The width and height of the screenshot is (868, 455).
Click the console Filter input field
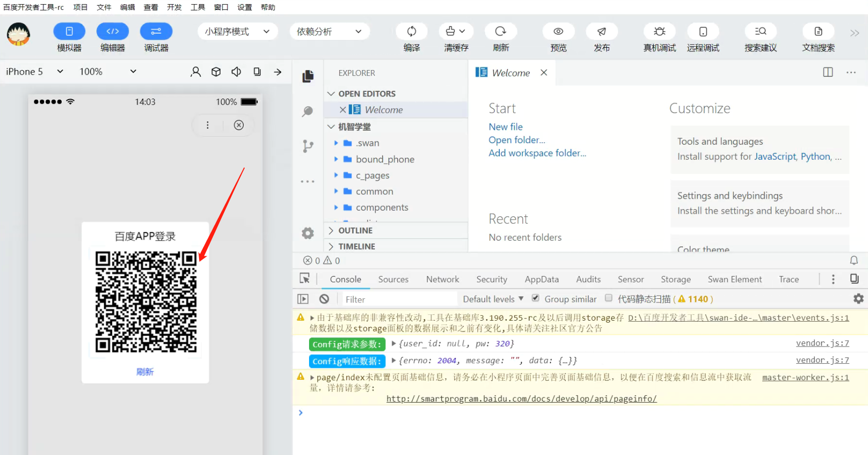[399, 299]
